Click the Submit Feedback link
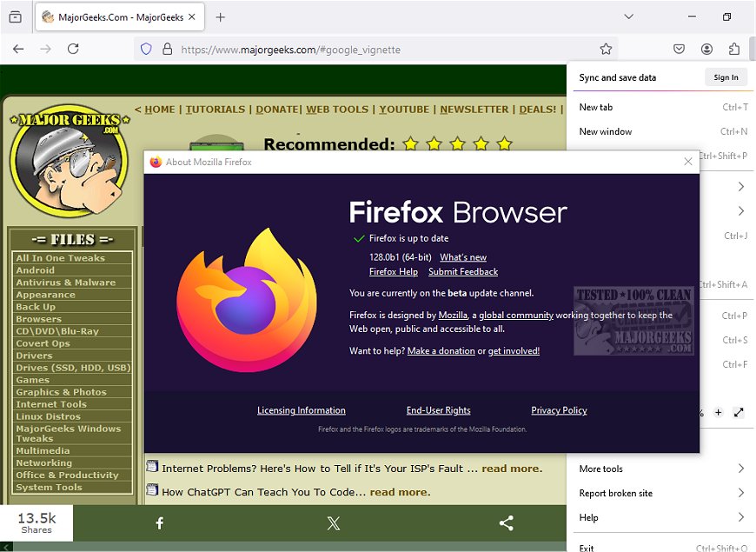The image size is (756, 552). coord(463,272)
